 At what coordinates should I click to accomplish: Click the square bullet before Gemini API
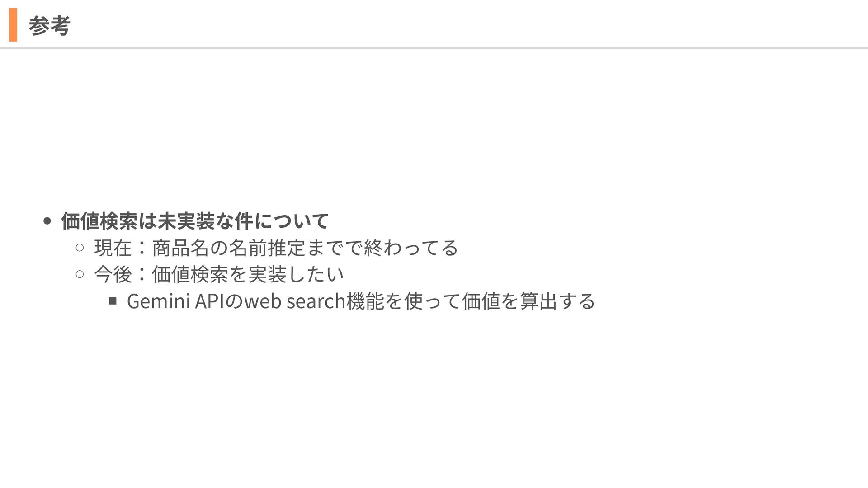click(113, 301)
